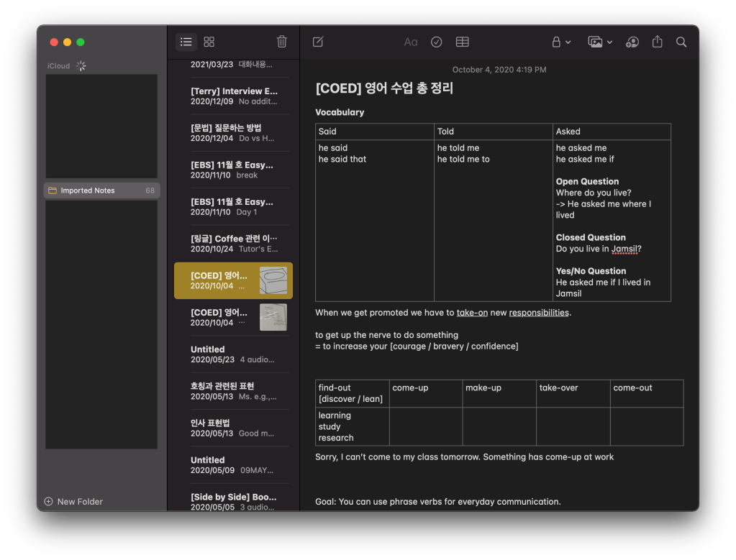Create a New Folder in the sidebar

tap(76, 501)
